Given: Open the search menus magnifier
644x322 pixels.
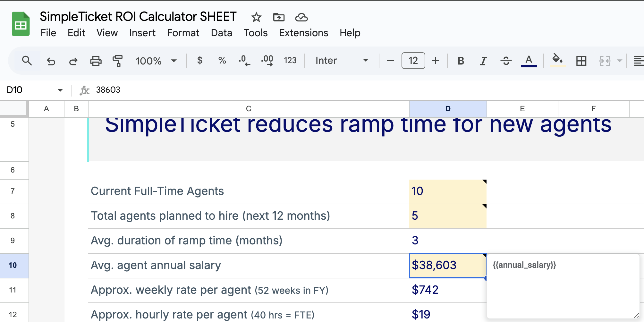Looking at the screenshot, I should pos(27,61).
